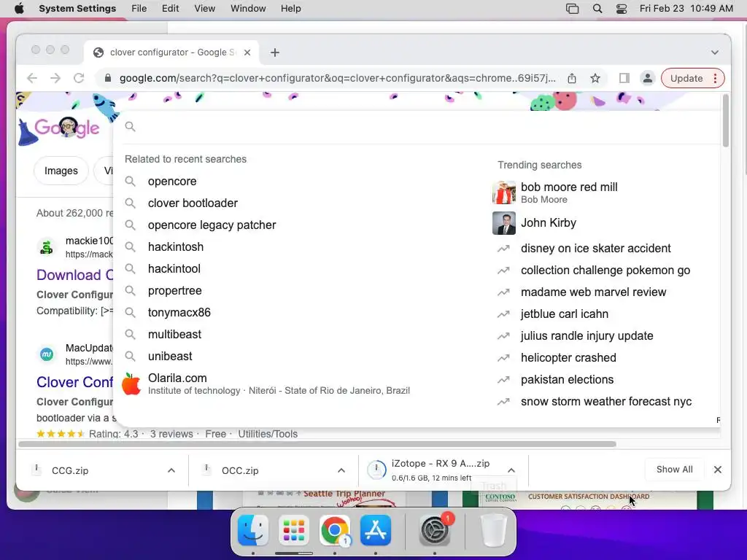The image size is (747, 560).
Task: Select the propertree suggestion
Action: [174, 291]
